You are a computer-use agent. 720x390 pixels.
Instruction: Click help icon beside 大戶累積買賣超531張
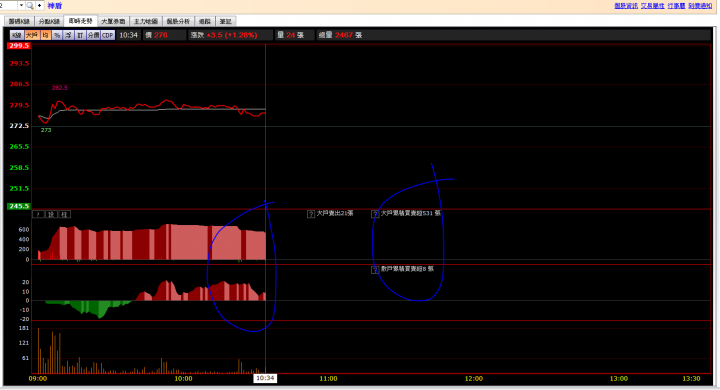click(375, 214)
